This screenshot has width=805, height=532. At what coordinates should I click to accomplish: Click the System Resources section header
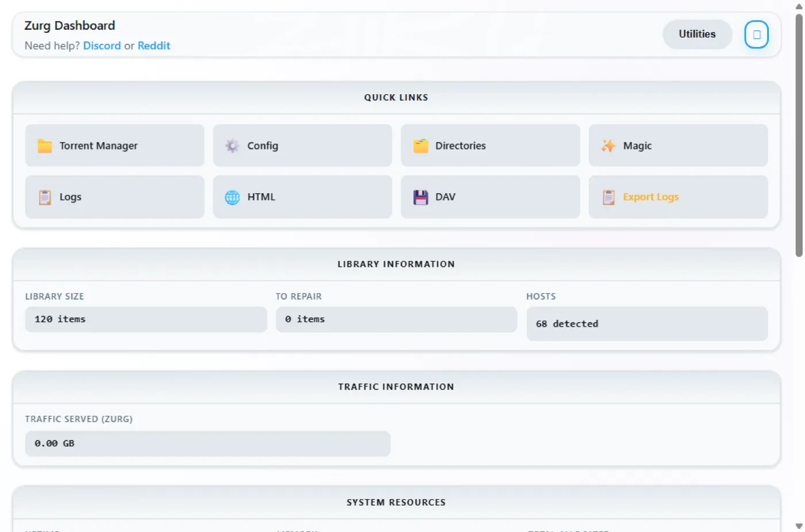point(396,503)
